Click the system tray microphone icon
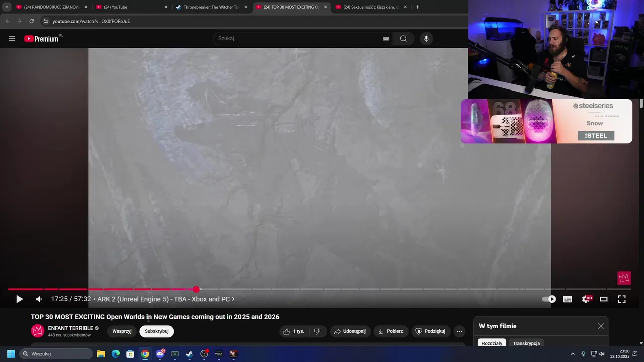 pos(583,354)
